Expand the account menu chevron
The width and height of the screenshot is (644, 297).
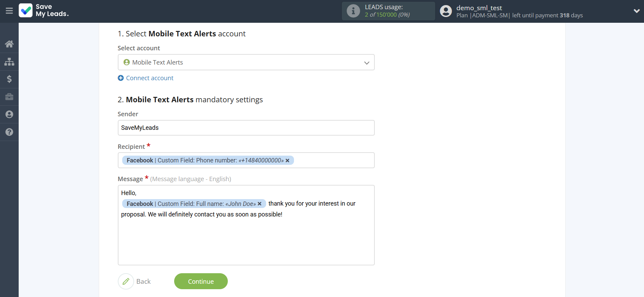click(637, 11)
